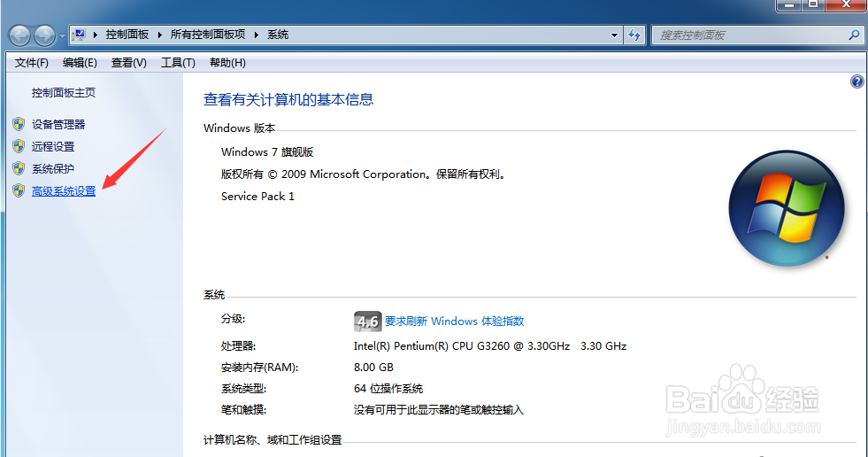The width and height of the screenshot is (868, 457).
Task: Click 没有可用于此显示器的笔或触控输入 text
Action: tap(439, 410)
